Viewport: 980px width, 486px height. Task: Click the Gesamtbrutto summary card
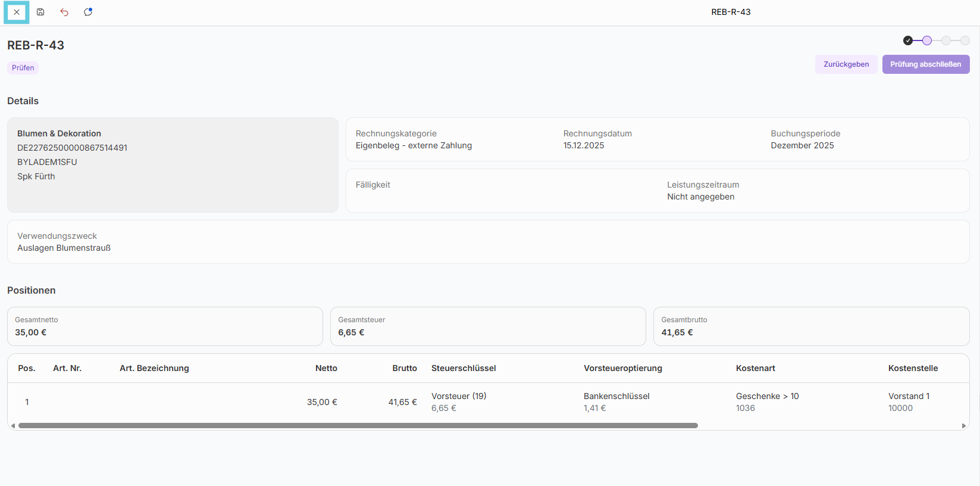811,326
